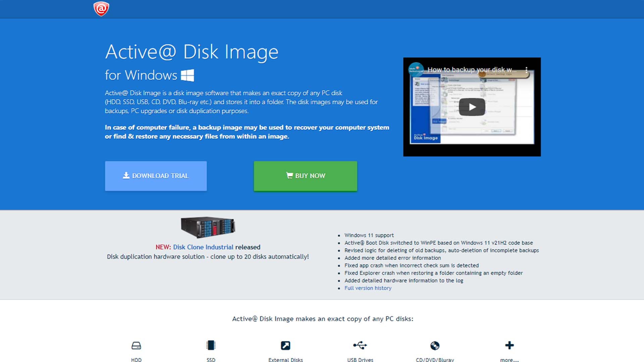Select the HDD disk type icon
The width and height of the screenshot is (644, 362).
point(136,346)
